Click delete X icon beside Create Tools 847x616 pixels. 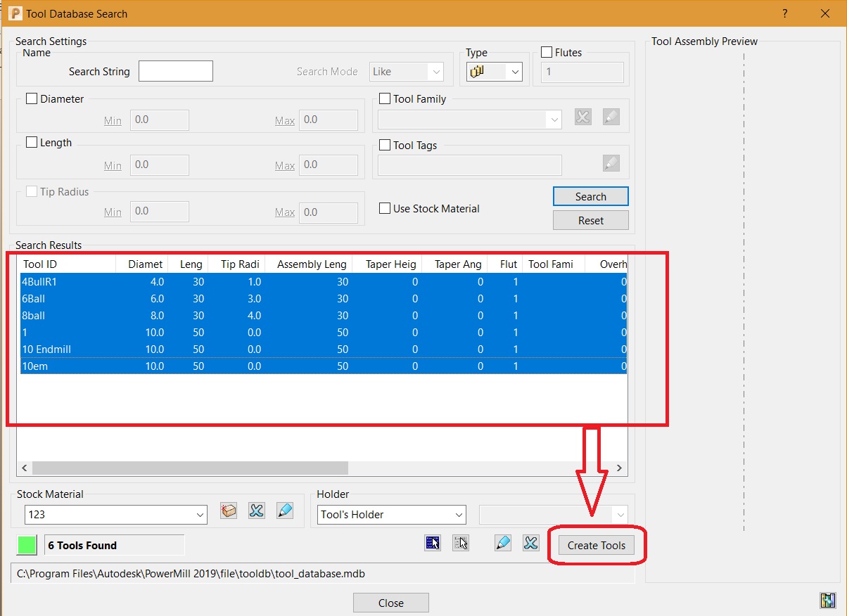tap(531, 543)
